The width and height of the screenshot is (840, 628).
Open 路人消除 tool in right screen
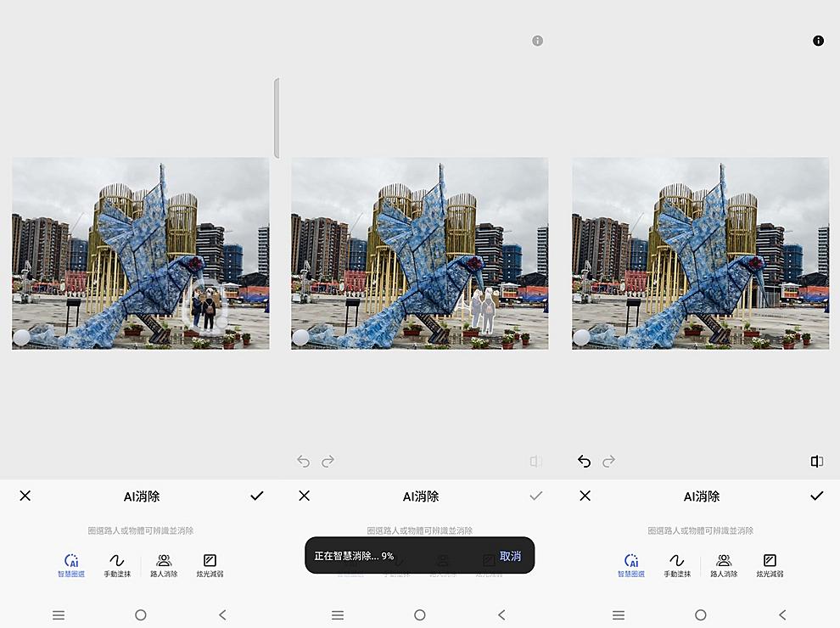tap(724, 565)
